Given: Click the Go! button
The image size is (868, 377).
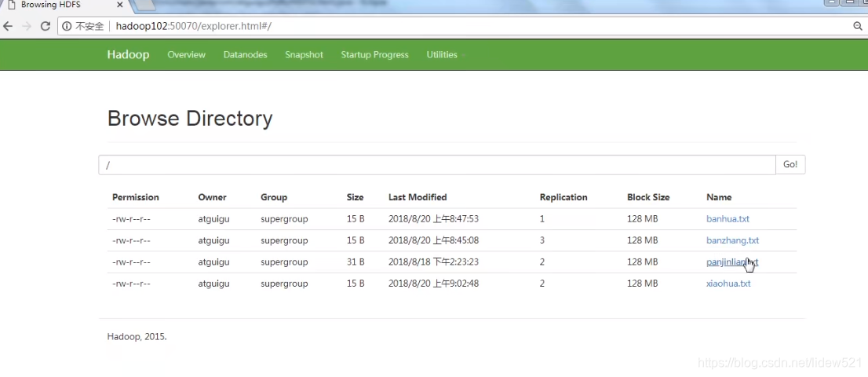Looking at the screenshot, I should point(790,165).
